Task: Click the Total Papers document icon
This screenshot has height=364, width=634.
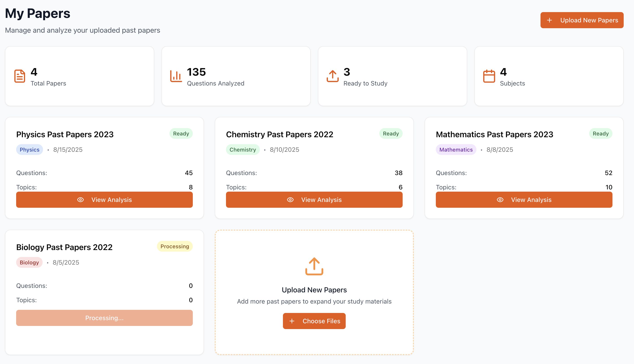Action: click(x=20, y=76)
